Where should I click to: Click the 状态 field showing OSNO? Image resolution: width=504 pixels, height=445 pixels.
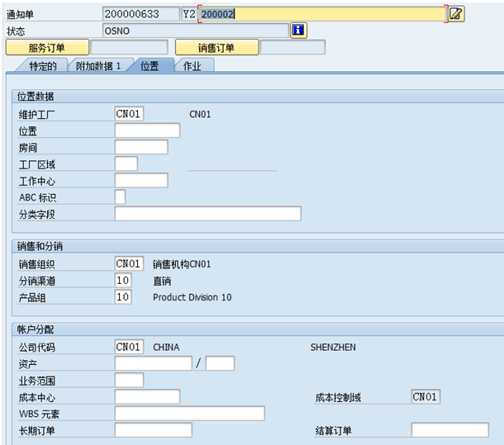point(196,31)
